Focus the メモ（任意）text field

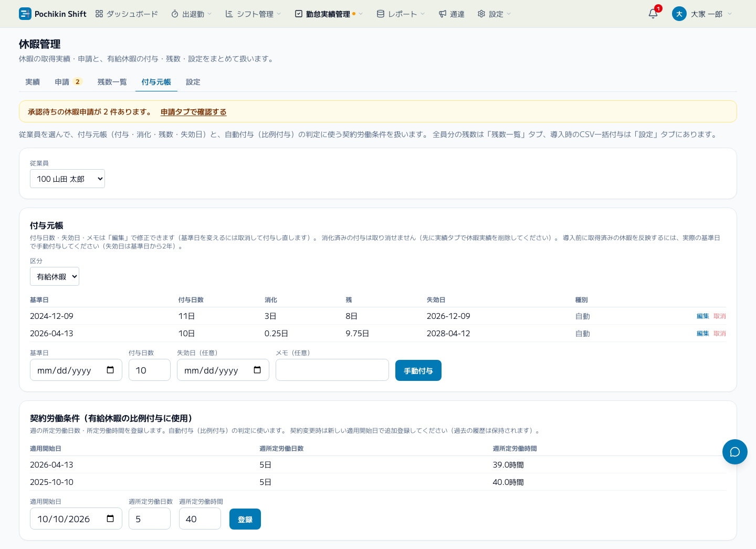pyautogui.click(x=332, y=370)
